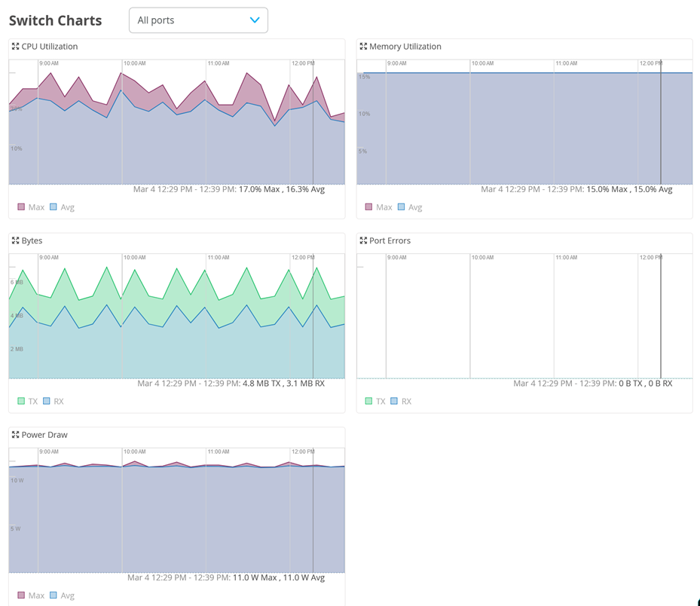Toggle Avg series in Power Draw legend
This screenshot has width=700, height=606.
[x=62, y=595]
